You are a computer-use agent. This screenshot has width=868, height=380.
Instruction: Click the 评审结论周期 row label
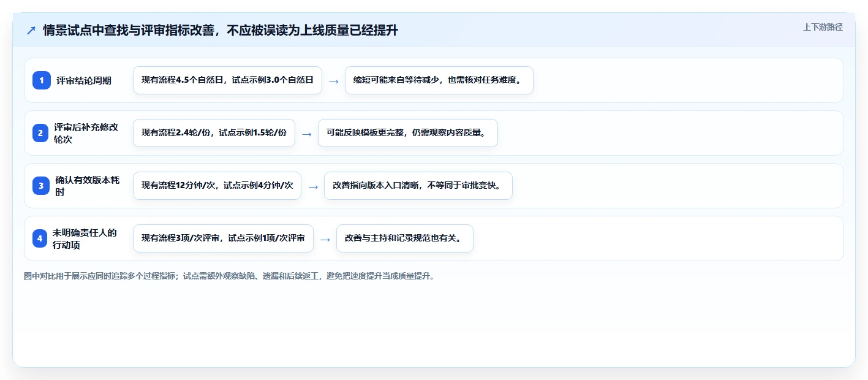tap(84, 80)
